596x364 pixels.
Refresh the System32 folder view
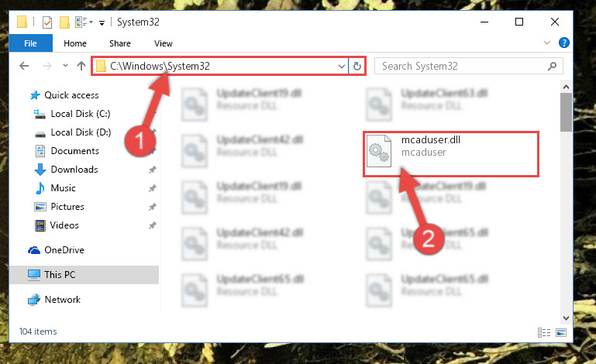coord(357,66)
